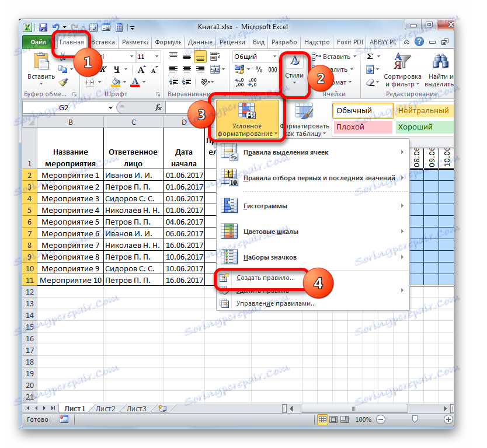Open Гистограммы menu entry
Image resolution: width=487 pixels, height=448 pixels.
[x=312, y=206]
